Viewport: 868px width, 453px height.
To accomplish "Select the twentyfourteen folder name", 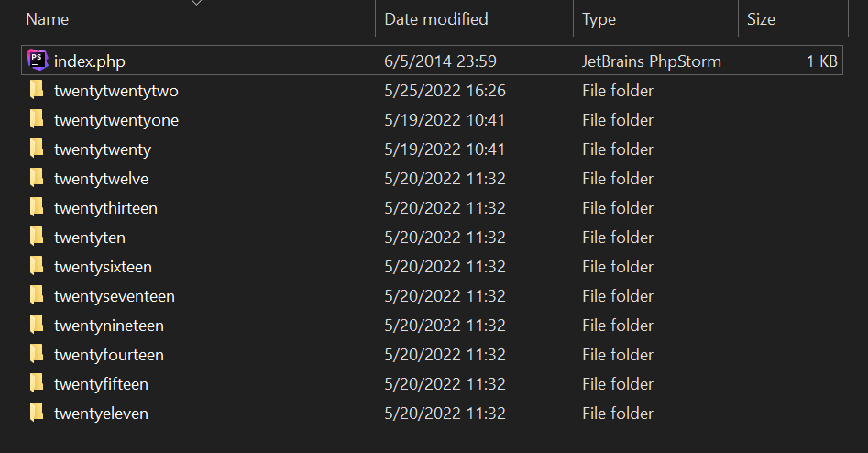I will click(109, 355).
